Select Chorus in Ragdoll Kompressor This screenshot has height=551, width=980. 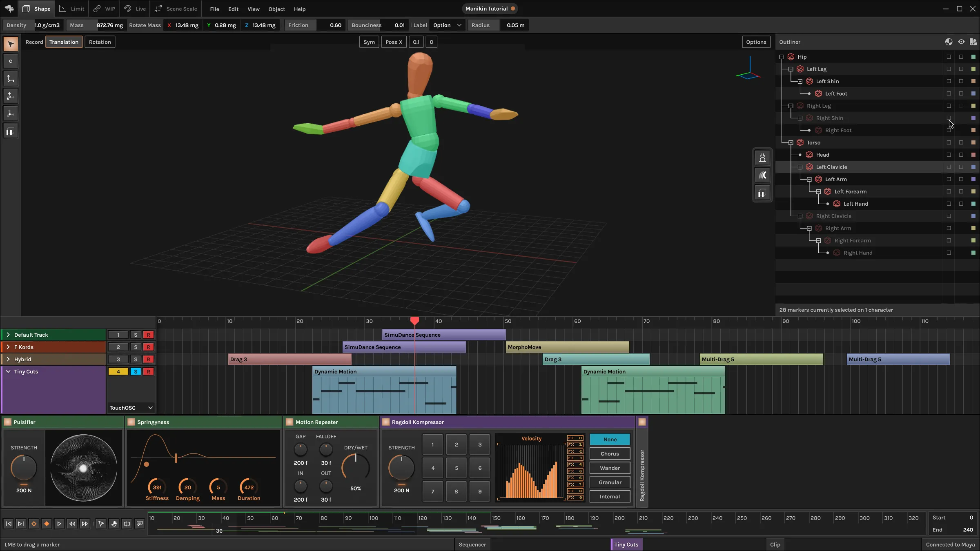click(610, 454)
